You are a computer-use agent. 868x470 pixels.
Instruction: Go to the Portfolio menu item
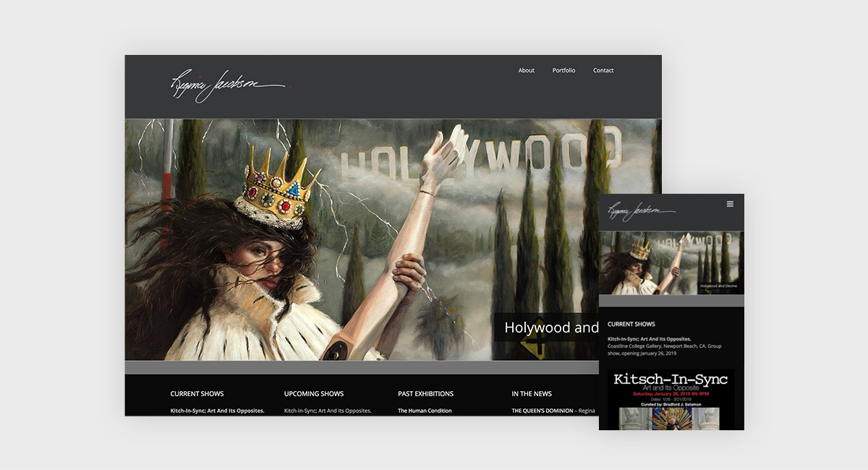point(563,70)
